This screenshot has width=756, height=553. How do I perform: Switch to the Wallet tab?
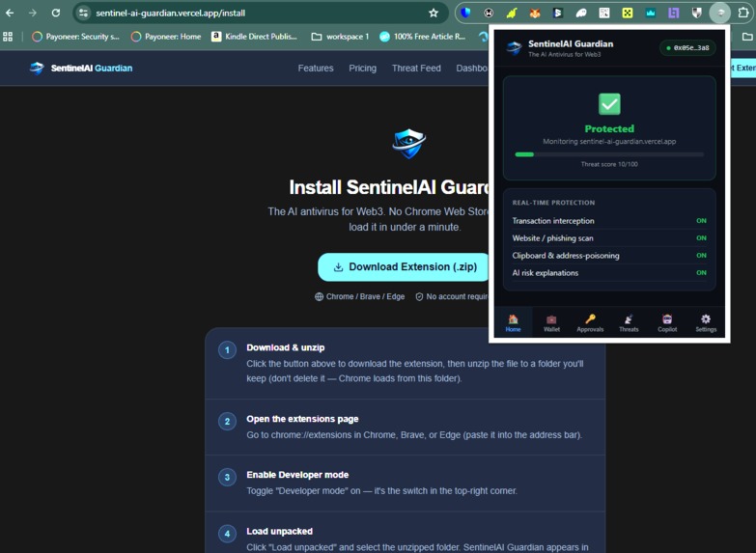coord(551,322)
